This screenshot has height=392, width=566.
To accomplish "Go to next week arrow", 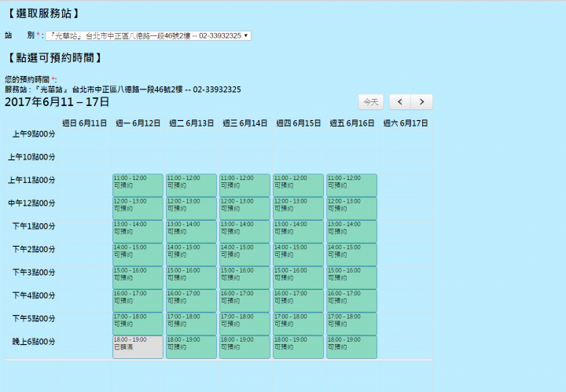I will 421,102.
